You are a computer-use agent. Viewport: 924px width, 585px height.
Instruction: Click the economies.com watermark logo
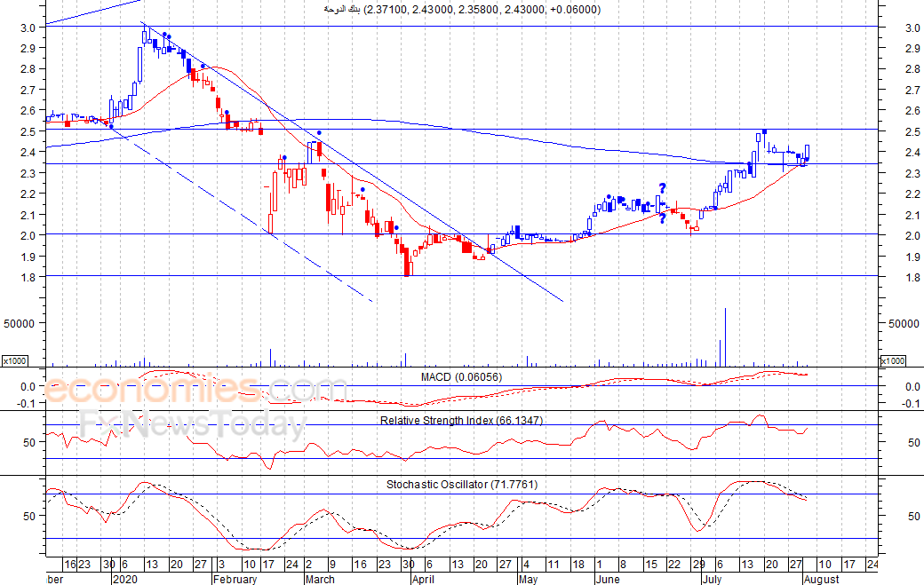coord(195,390)
